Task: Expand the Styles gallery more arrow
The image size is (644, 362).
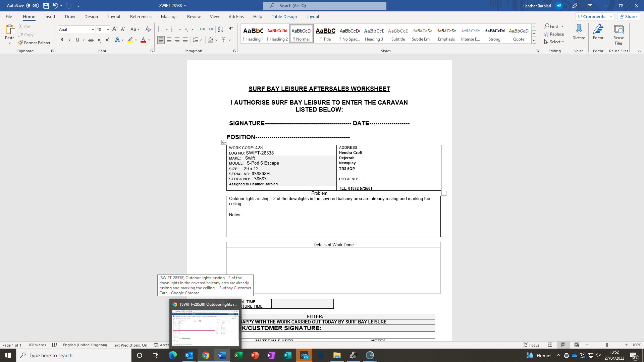Action: [534, 40]
